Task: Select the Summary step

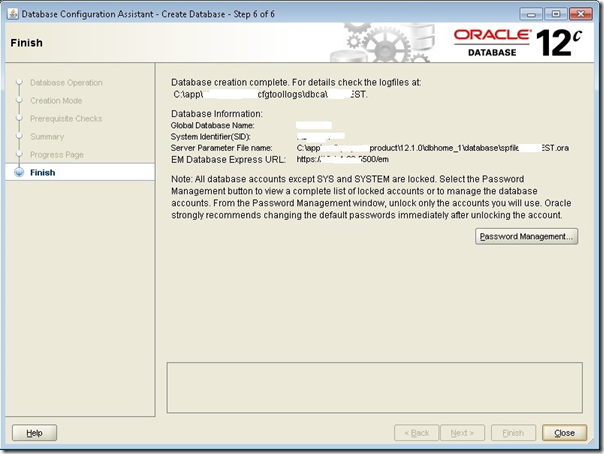Action: click(x=47, y=137)
